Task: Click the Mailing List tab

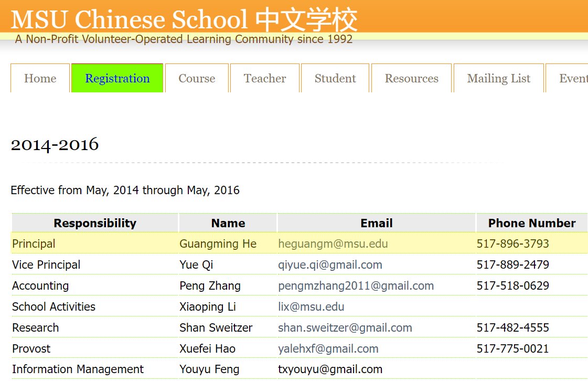Action: click(498, 79)
